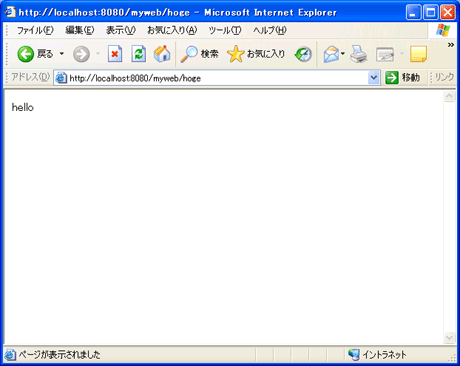Print the page with printer icon
The image size is (460, 366).
coord(359,54)
